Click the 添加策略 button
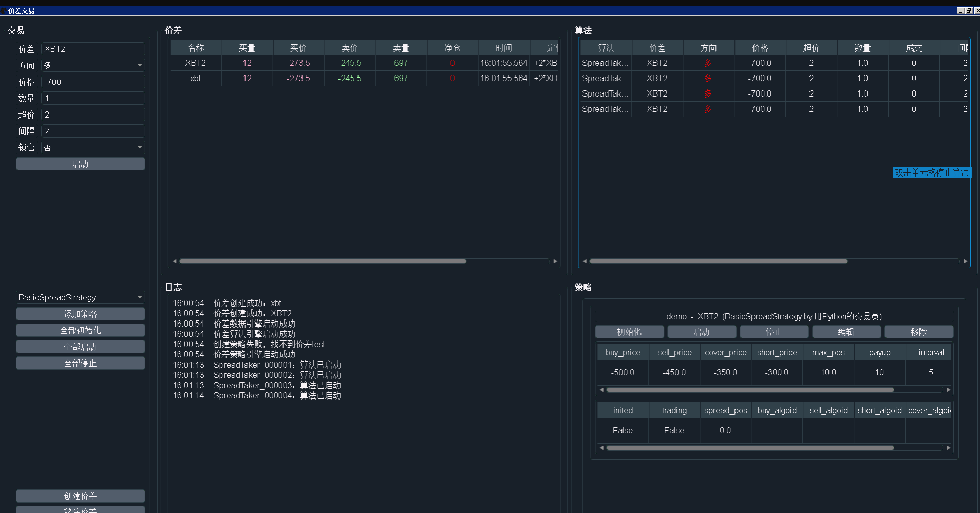 [81, 314]
